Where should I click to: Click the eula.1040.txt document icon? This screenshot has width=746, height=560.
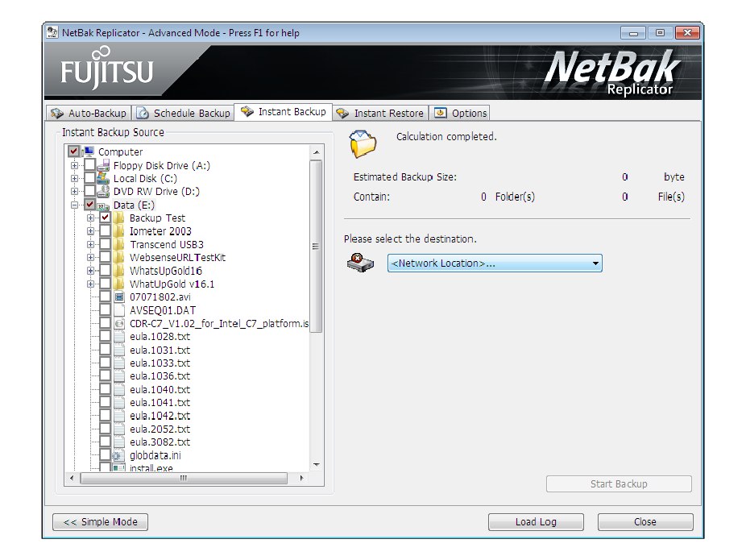[x=119, y=389]
